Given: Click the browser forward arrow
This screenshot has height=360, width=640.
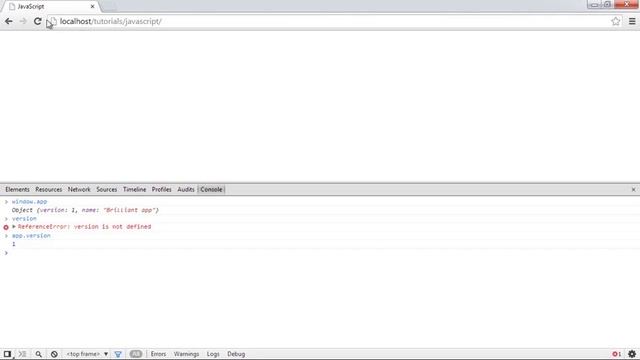Looking at the screenshot, I should pyautogui.click(x=23, y=21).
